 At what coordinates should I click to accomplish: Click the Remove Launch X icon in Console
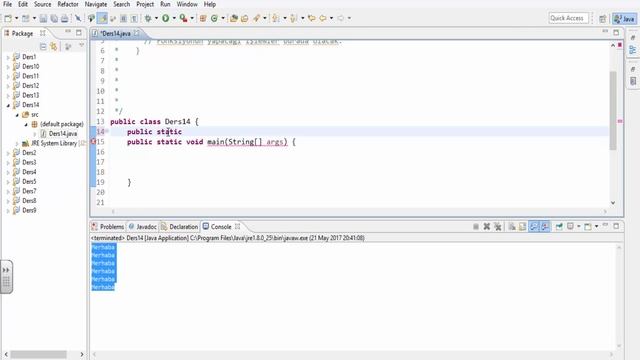click(x=487, y=227)
